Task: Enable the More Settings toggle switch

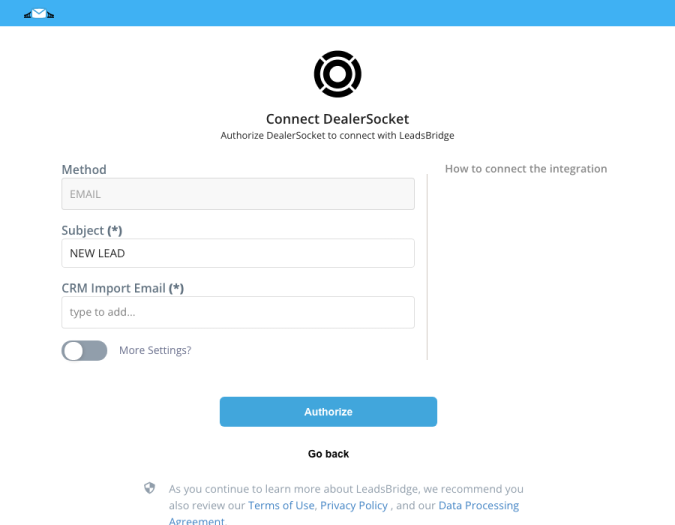Action: (84, 351)
